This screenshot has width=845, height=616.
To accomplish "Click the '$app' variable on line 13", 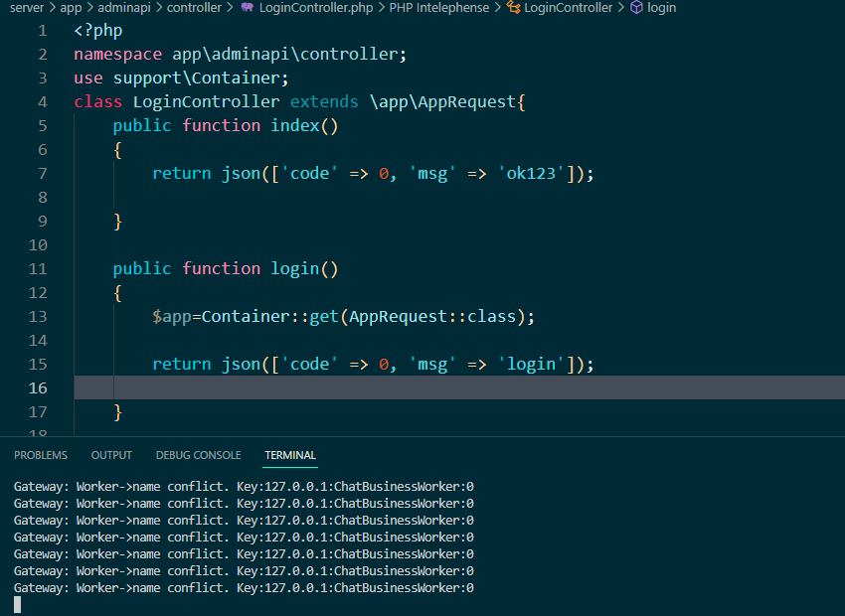I will 172,317.
